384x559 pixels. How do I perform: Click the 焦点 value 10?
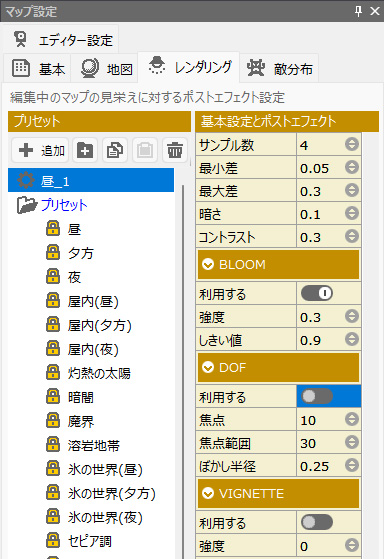coord(308,421)
